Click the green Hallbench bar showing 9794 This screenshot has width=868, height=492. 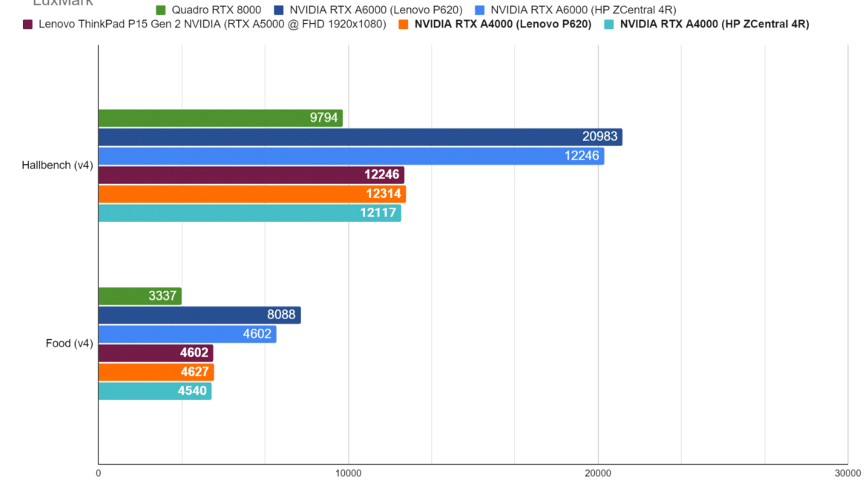[221, 118]
